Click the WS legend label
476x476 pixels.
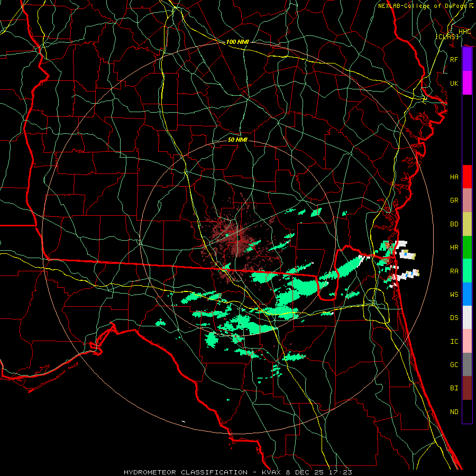454,295
